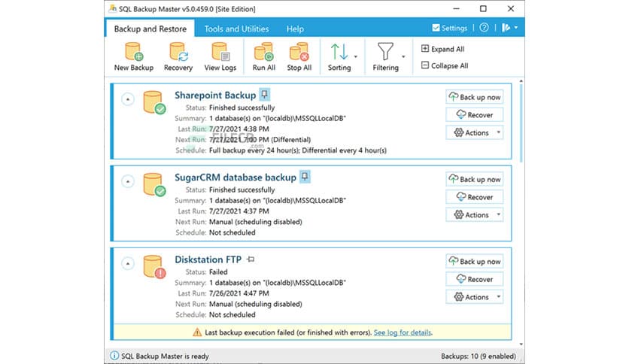Click the Filtering funnel icon

(x=385, y=52)
